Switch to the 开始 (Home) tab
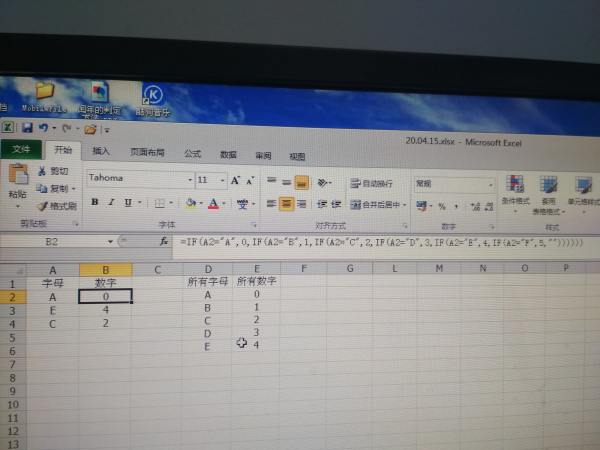This screenshot has height=450, width=600. click(63, 150)
